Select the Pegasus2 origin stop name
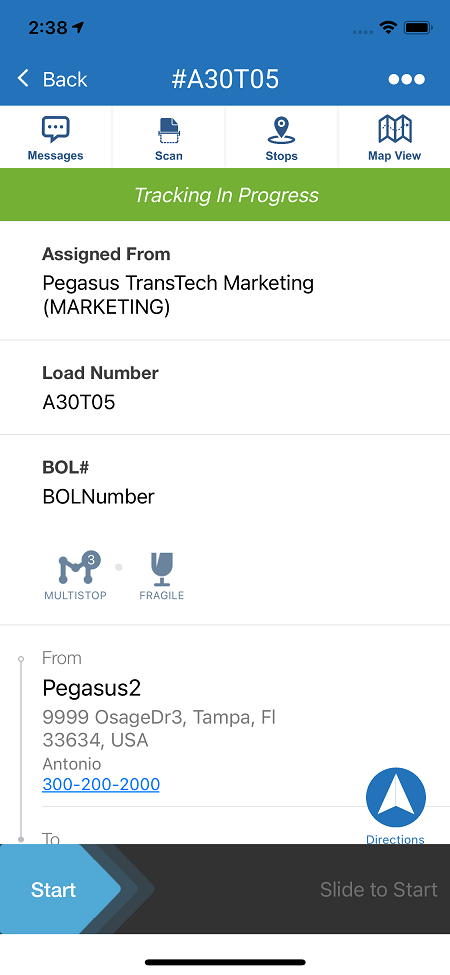Image resolution: width=450 pixels, height=975 pixels. click(92, 688)
